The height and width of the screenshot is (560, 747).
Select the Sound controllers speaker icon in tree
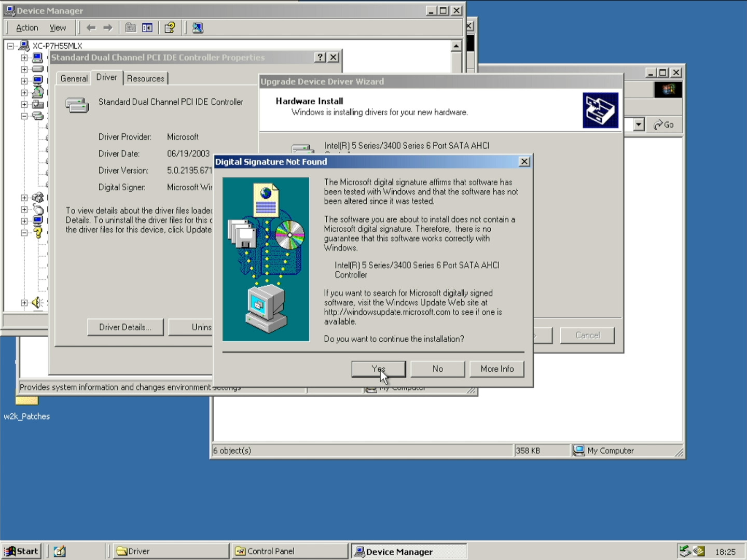37,302
